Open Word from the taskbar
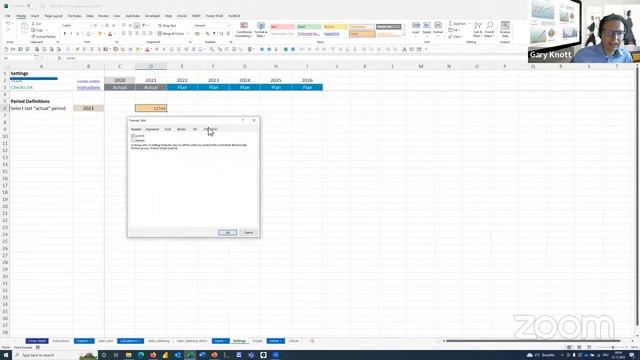Viewport: 640px width, 360px height. pos(202,355)
